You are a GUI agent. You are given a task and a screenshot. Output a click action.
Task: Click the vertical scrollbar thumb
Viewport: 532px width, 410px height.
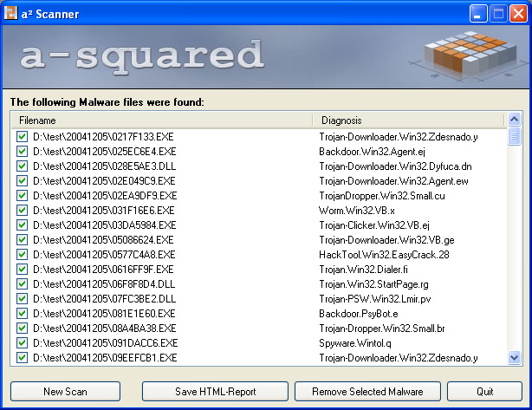pyautogui.click(x=514, y=136)
